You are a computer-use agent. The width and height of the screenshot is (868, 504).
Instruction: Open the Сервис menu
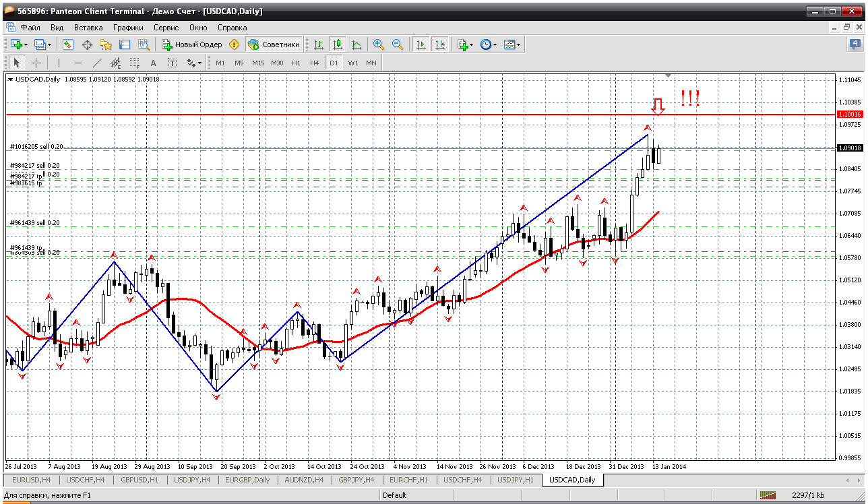(166, 28)
